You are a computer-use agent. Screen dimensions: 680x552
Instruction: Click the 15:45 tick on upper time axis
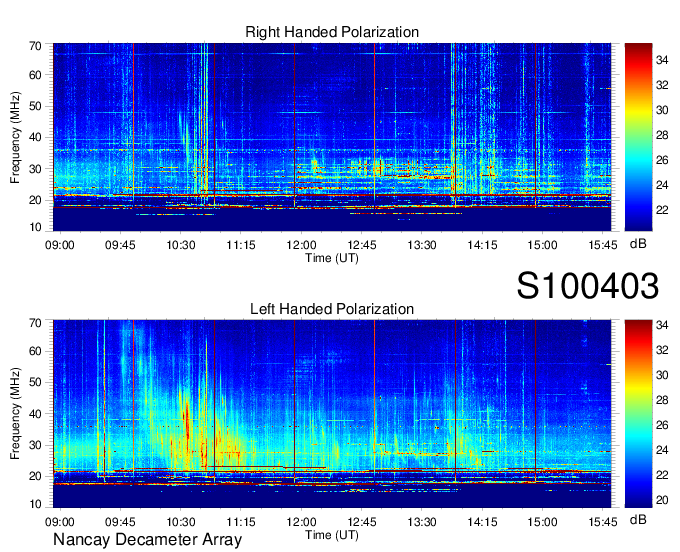click(x=603, y=245)
